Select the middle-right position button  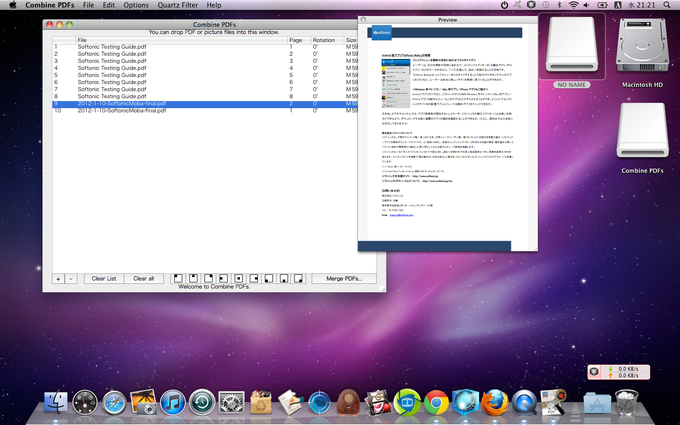pos(254,278)
